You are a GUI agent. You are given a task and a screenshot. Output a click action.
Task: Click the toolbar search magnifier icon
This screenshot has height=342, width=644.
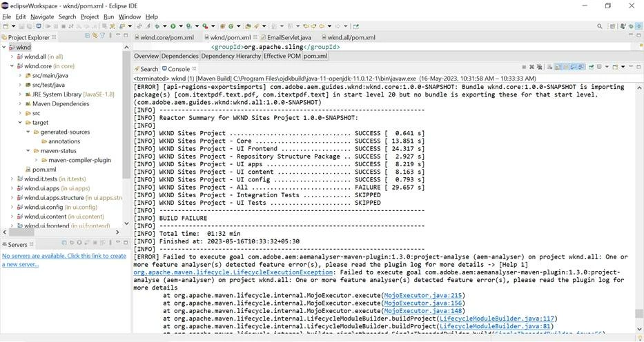(x=600, y=26)
